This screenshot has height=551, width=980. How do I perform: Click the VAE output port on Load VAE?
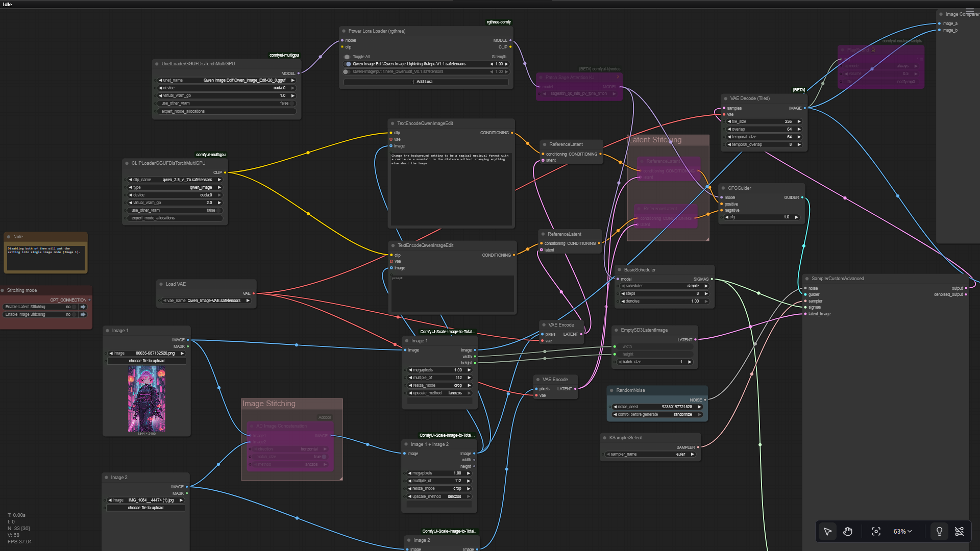click(254, 293)
